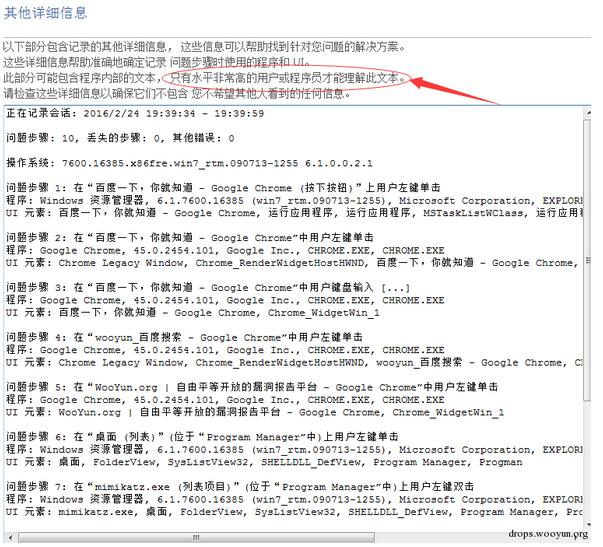Viewport: 603px width, 547px height.
Task: Click the 程序 line under 问题步骤 2
Action: click(x=225, y=250)
